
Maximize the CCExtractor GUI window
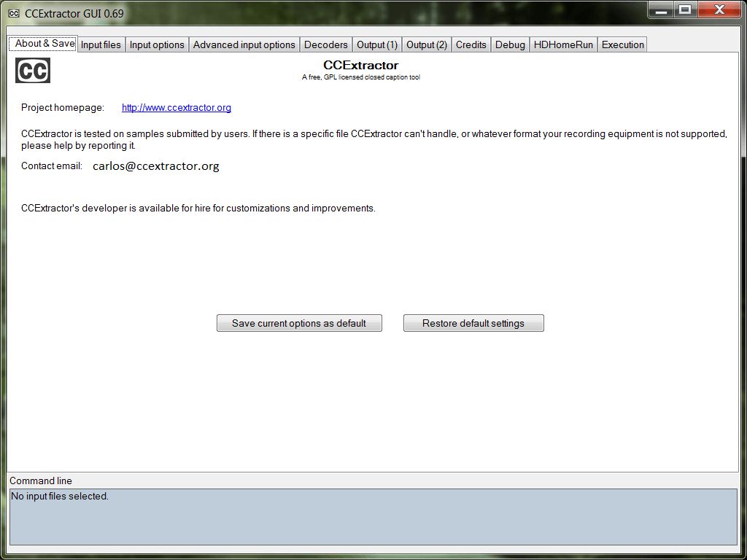(686, 10)
